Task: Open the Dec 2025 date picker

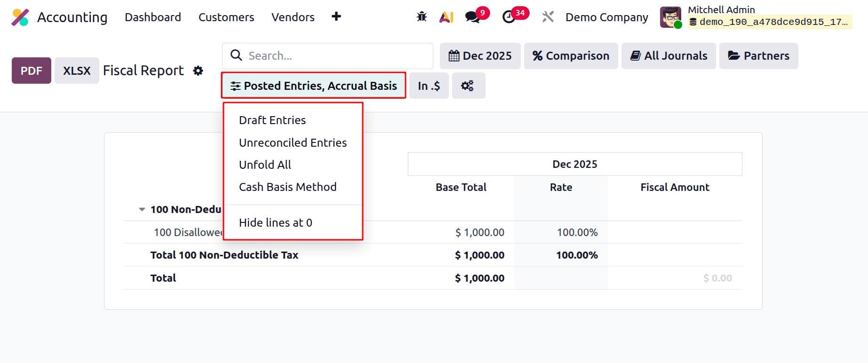Action: click(x=480, y=56)
